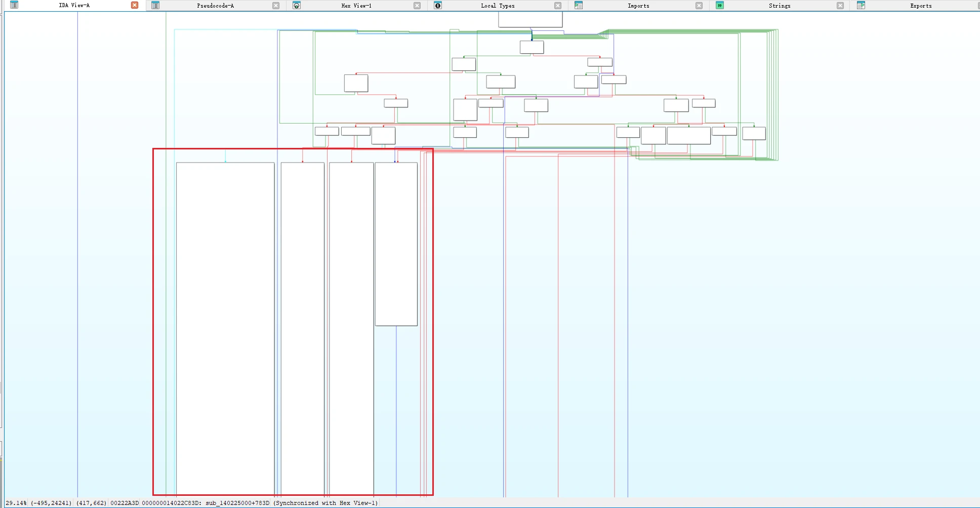
Task: Click the Strings tab icon
Action: pos(720,6)
